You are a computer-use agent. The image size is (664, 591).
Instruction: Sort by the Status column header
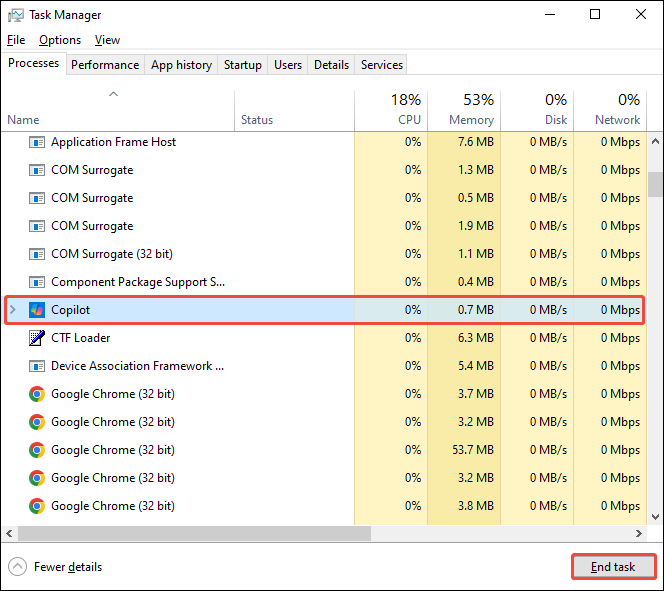point(294,110)
